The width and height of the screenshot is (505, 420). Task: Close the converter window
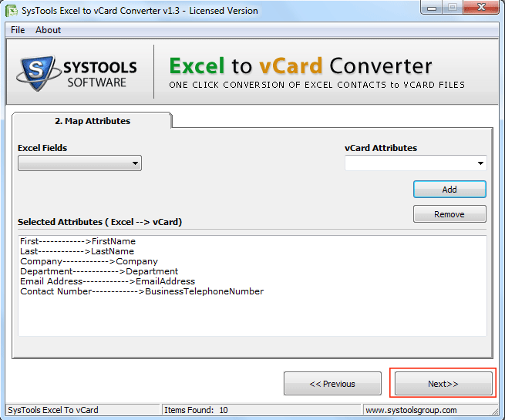481,8
